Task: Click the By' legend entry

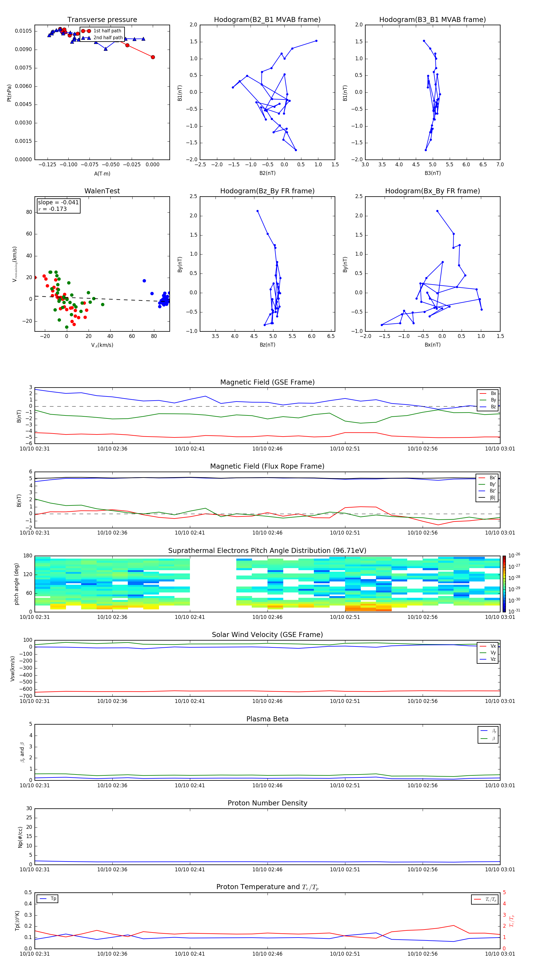Action: [487, 484]
